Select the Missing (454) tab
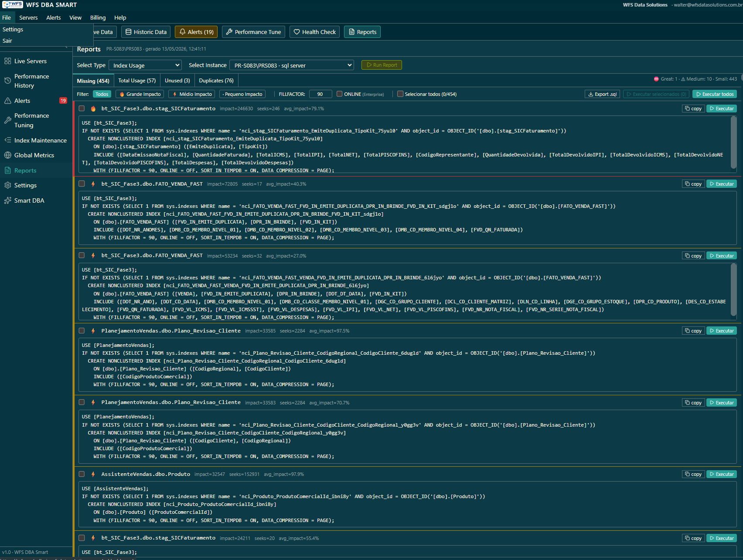The image size is (743, 560). tap(93, 81)
